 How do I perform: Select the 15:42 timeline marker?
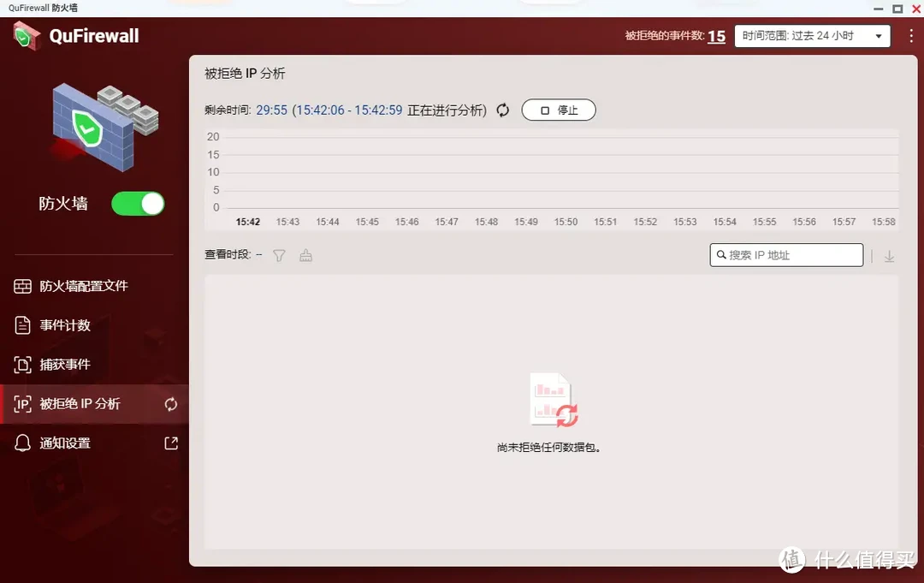(247, 222)
